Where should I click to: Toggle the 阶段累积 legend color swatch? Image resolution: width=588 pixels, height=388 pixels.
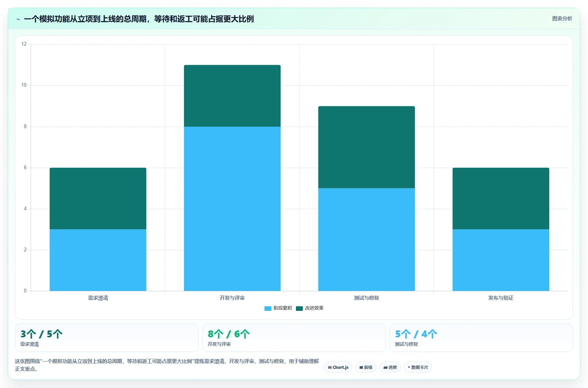click(268, 308)
